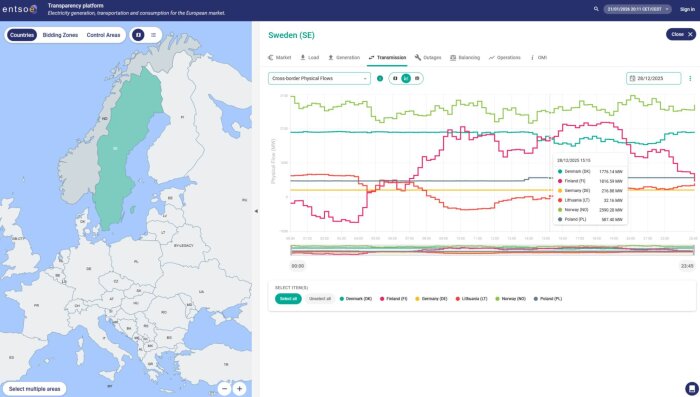Click the Sign in link

(x=687, y=9)
